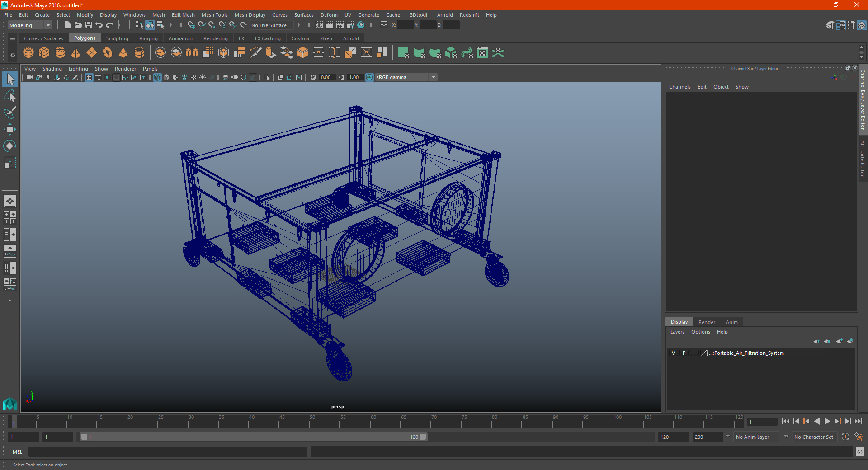Click the Multi-Cut knife shelf icon
The width and height of the screenshot is (868, 470).
click(x=255, y=53)
